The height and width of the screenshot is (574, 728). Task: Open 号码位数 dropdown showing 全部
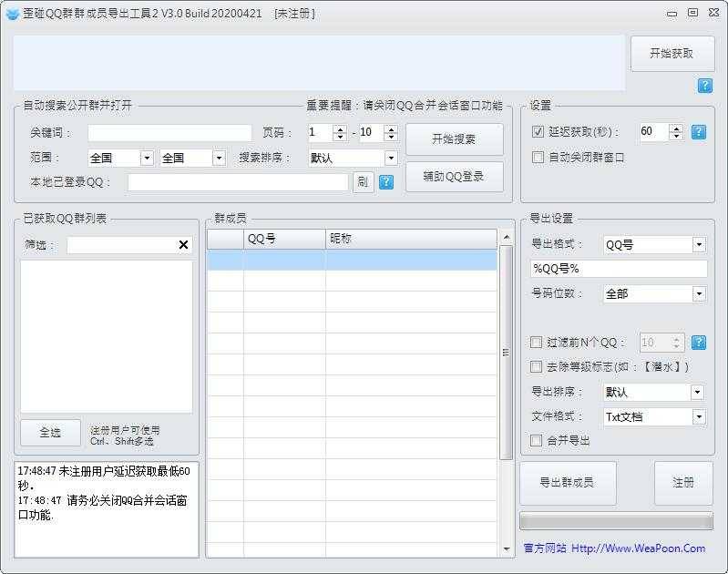tap(699, 293)
